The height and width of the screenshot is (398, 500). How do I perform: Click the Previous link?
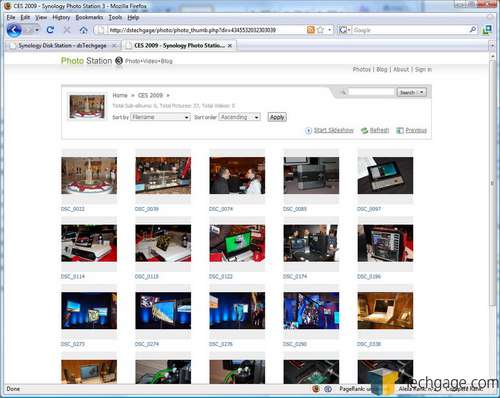(416, 130)
